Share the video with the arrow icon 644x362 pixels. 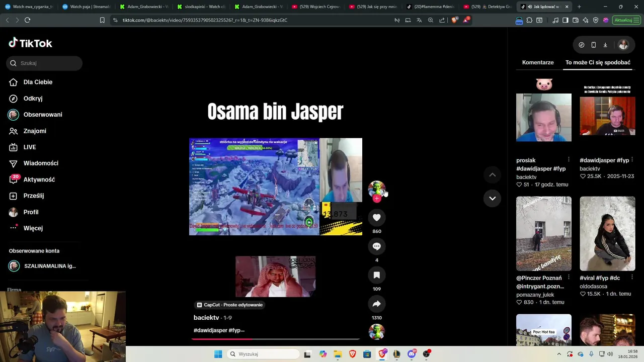point(376,304)
